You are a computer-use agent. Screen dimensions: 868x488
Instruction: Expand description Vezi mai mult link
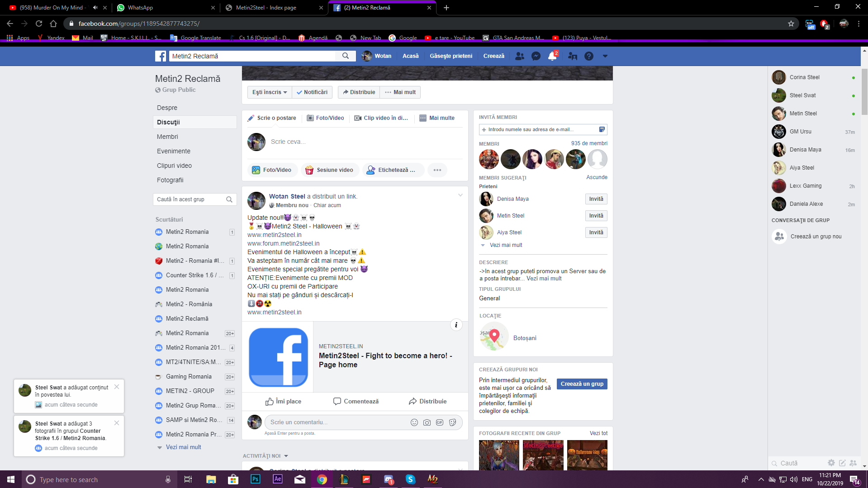(x=544, y=279)
